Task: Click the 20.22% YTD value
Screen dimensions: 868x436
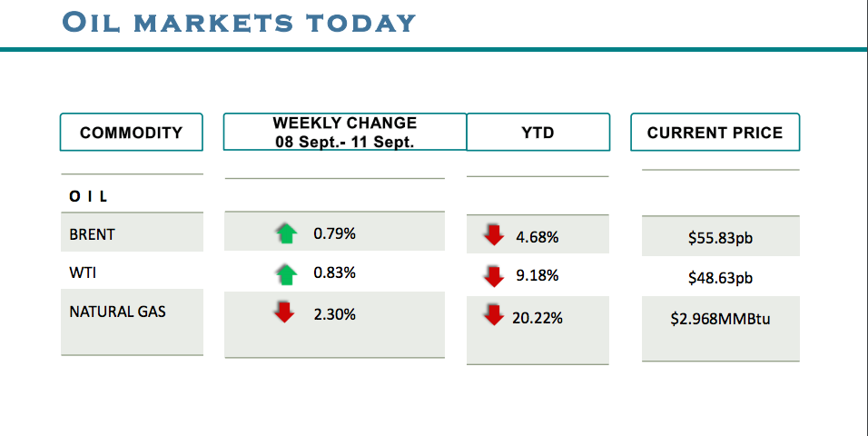Action: tap(538, 318)
